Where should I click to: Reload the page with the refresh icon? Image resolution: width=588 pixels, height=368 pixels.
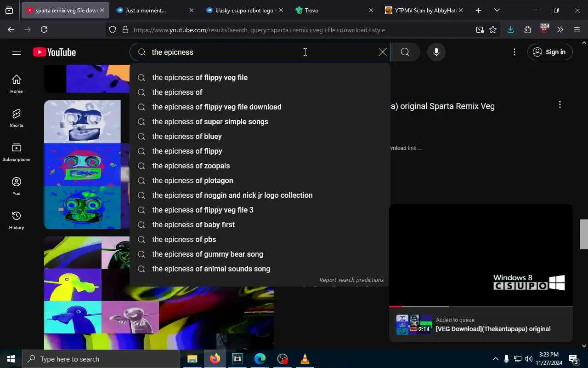(44, 29)
